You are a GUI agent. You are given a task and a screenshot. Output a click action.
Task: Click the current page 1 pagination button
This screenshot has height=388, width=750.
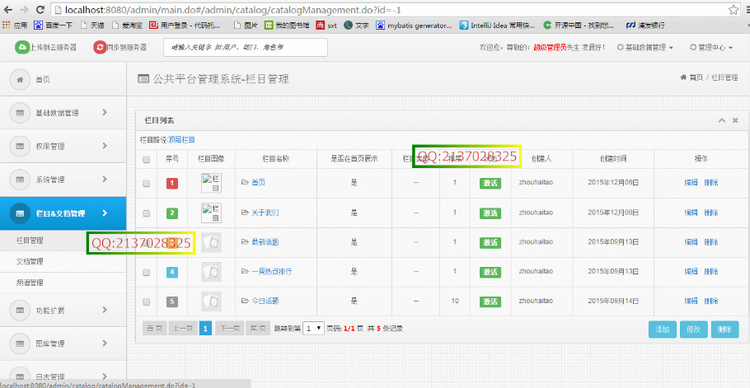tap(205, 328)
